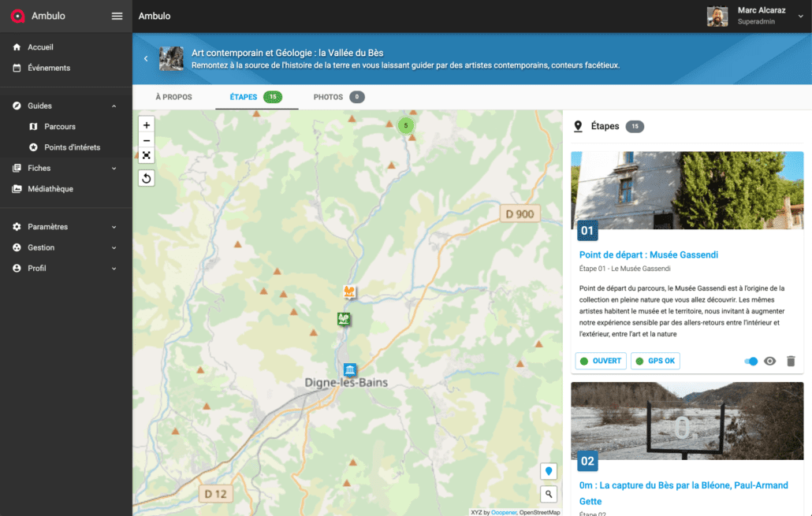812x516 pixels.
Task: Click the D 900 road label
Action: 520,213
